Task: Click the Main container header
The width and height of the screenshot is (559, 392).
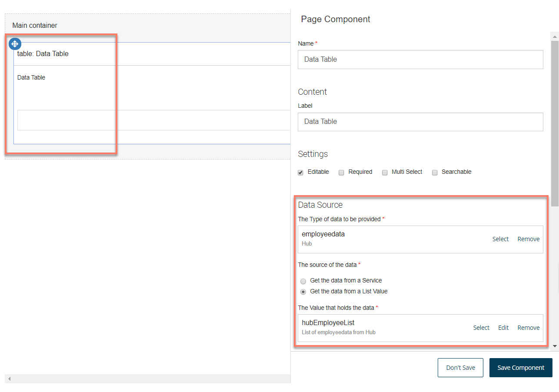Action: 34,25
